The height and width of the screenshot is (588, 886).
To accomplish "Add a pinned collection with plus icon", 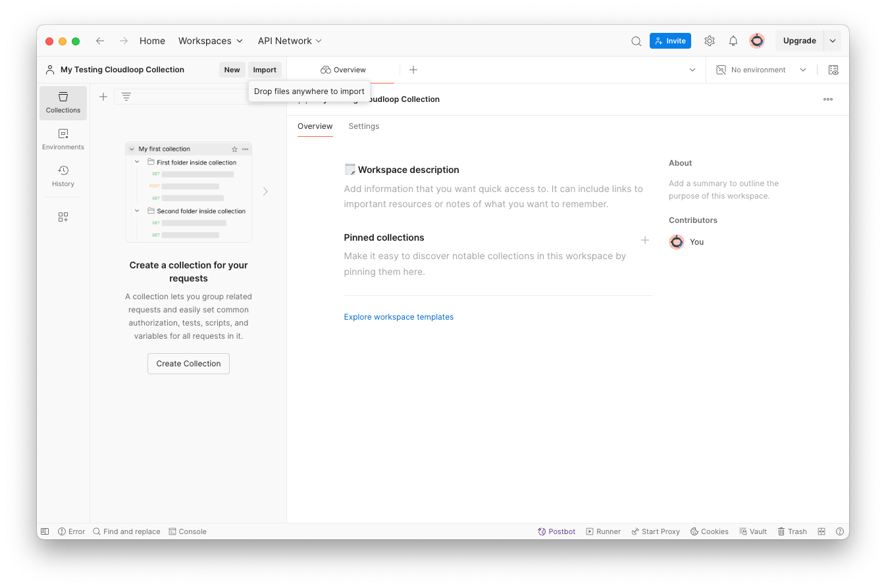I will (x=645, y=240).
